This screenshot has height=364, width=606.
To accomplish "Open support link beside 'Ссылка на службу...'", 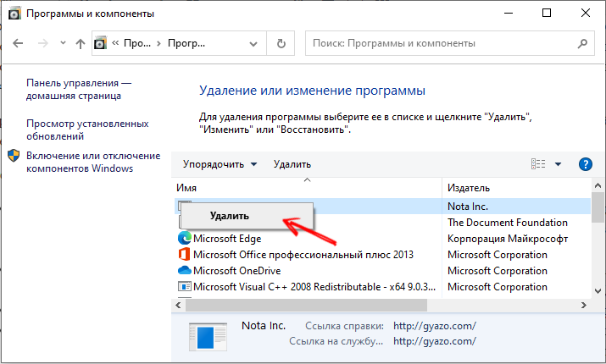I will pyautogui.click(x=435, y=341).
